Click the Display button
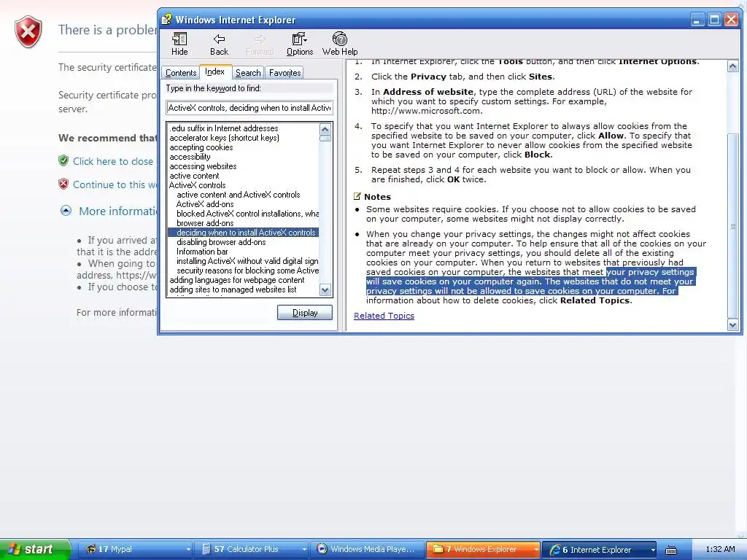The image size is (747, 560). point(305,312)
